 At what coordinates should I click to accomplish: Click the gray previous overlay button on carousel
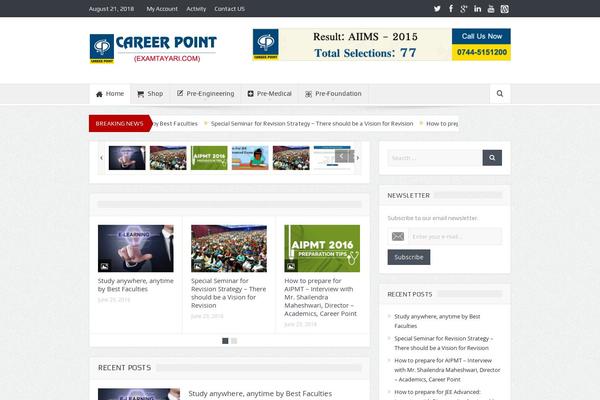pyautogui.click(x=341, y=156)
